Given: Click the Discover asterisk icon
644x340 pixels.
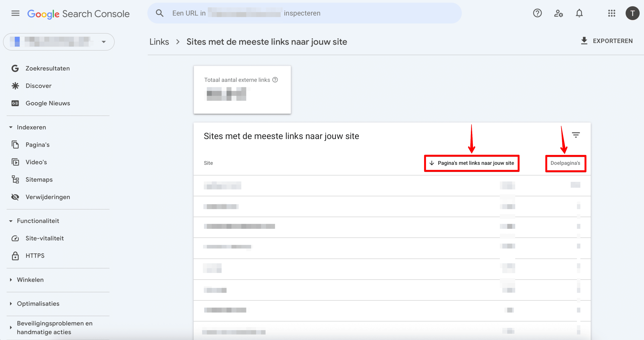Looking at the screenshot, I should click(15, 86).
